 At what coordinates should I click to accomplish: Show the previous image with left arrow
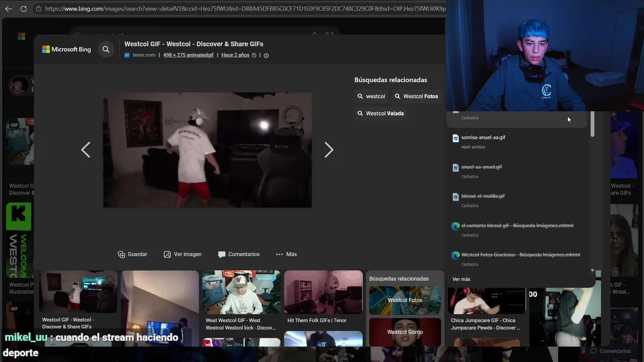coord(86,150)
